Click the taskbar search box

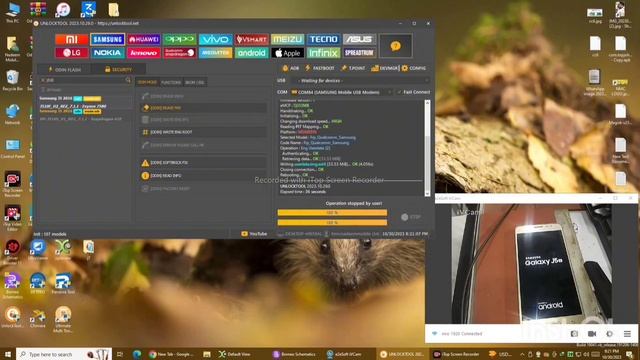(x=64, y=354)
